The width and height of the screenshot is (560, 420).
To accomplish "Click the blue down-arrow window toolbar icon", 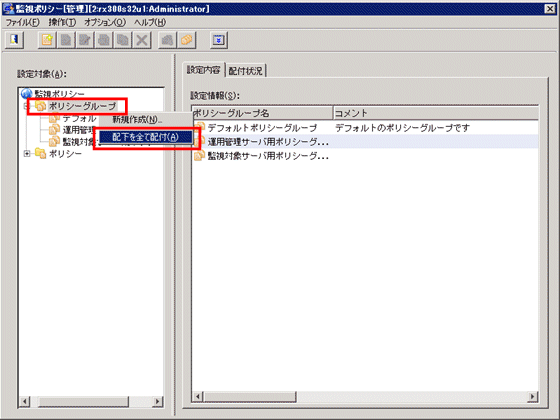I will click(x=219, y=40).
